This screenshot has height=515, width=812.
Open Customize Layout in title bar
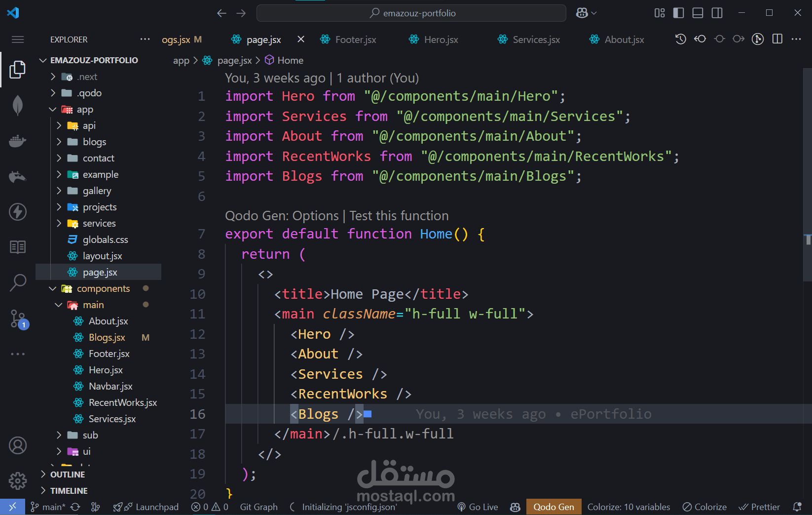click(x=660, y=13)
